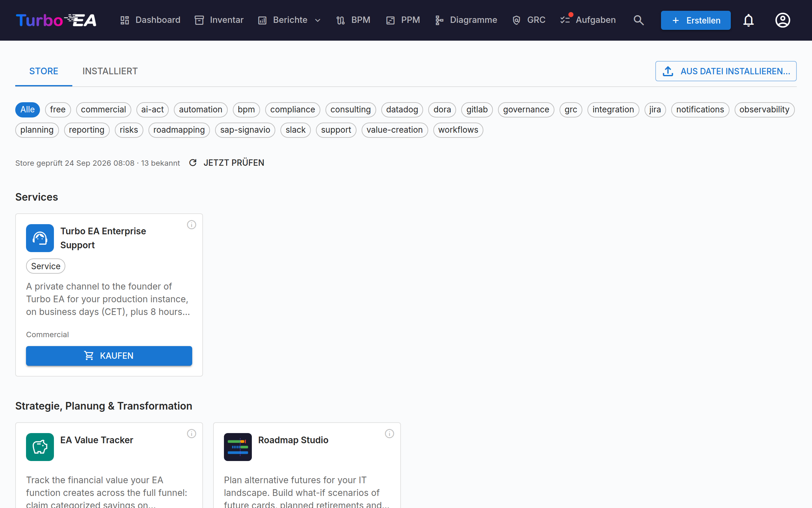Screen dimensions: 812x508
Task: Switch to the INSTALLIERT tab
Action: [x=110, y=71]
